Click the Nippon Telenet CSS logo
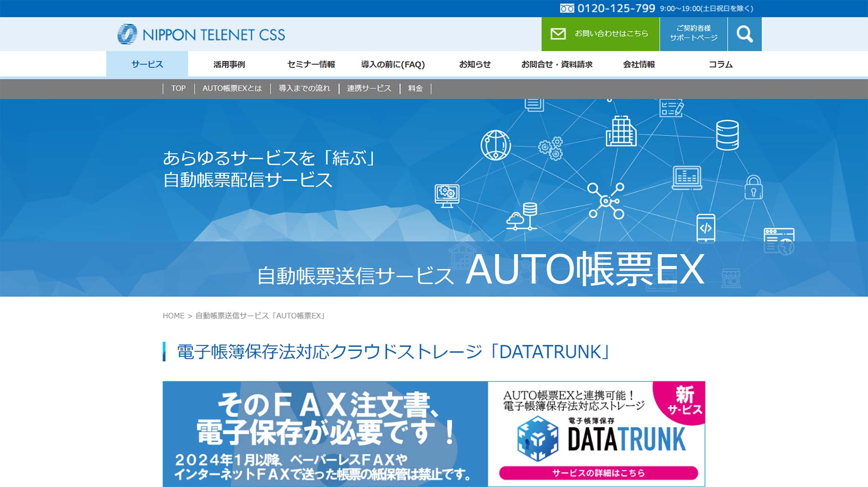This screenshot has width=868, height=487. pyautogui.click(x=201, y=34)
